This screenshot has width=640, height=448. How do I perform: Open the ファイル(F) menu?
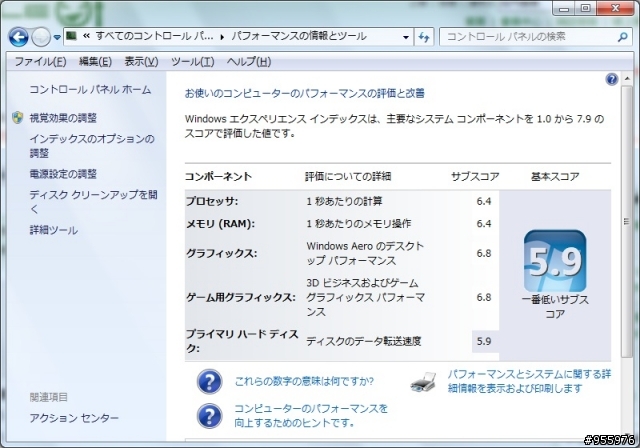coord(40,62)
